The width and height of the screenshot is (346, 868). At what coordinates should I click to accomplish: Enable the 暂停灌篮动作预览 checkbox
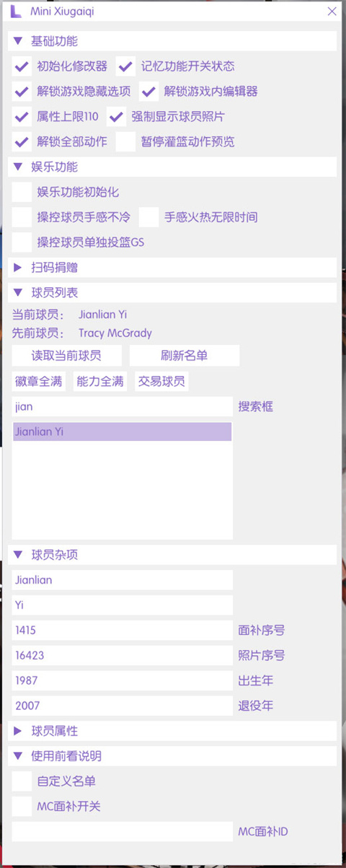pos(126,141)
